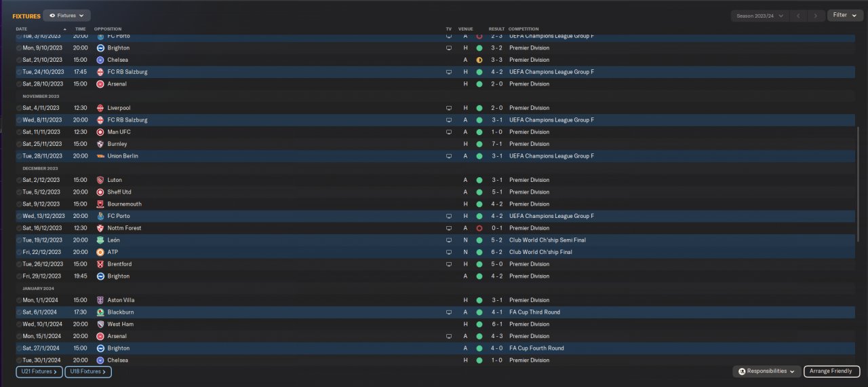Click the Arrange Friendly button

pos(831,371)
